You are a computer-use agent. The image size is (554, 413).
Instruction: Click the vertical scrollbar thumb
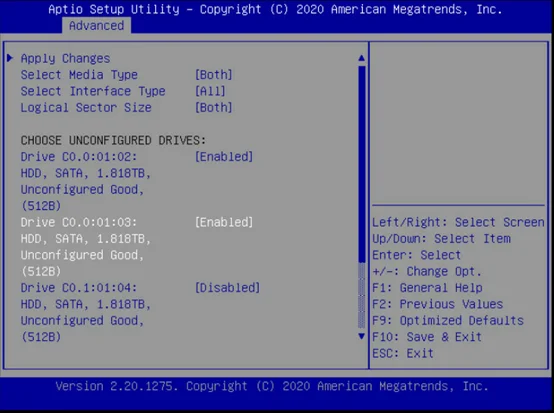click(x=361, y=164)
